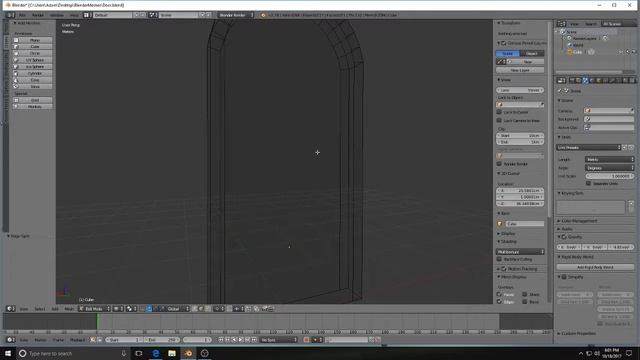
Task: Open the Edit Mode selector dropdown
Action: click(94, 309)
